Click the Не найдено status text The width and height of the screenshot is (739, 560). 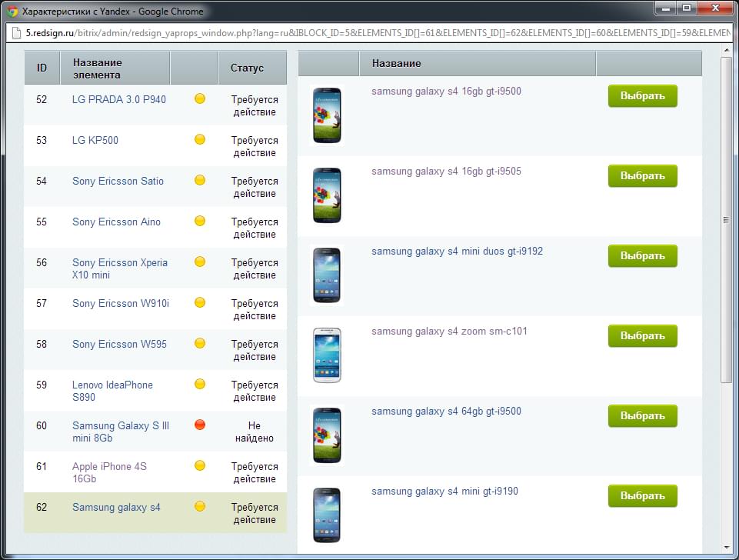[x=254, y=432]
